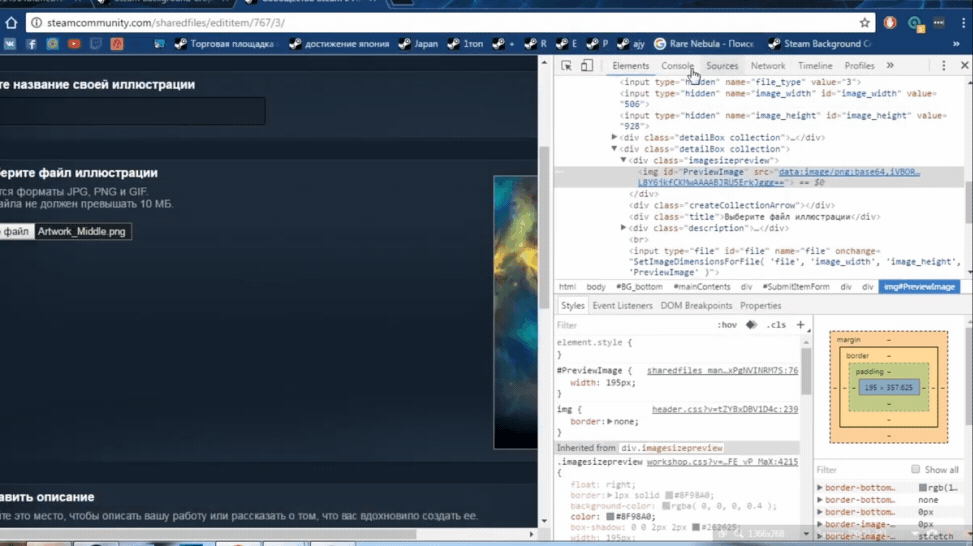Click the diamond icon beside :hov
This screenshot has width=973, height=546.
point(751,324)
